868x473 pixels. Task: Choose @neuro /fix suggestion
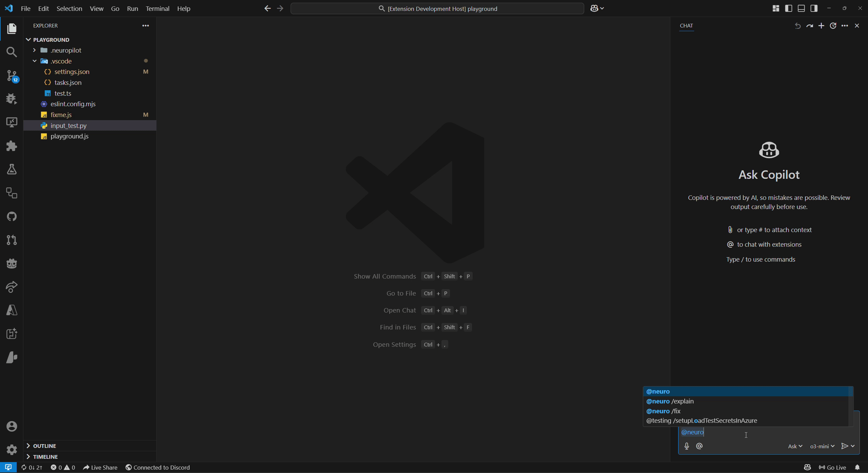746,411
